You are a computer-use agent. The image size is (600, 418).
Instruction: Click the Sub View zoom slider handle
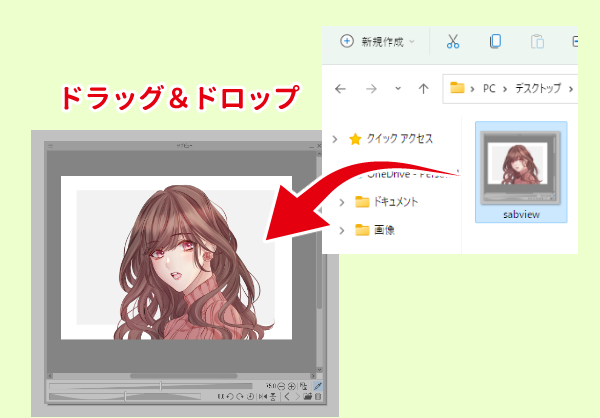click(x=160, y=386)
